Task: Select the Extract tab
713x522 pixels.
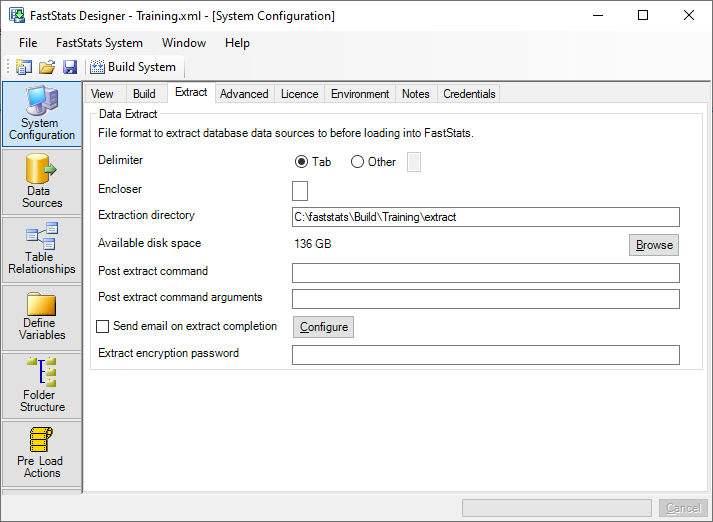Action: pos(191,92)
